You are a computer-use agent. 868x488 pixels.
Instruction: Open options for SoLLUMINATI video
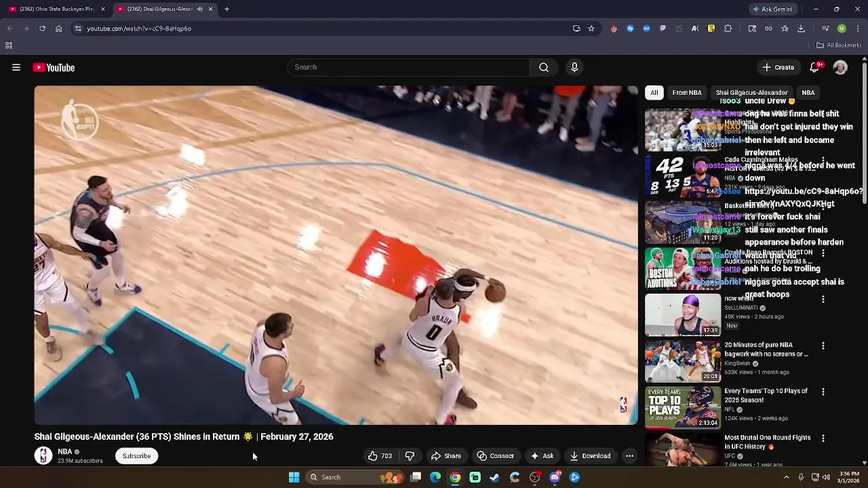click(823, 299)
